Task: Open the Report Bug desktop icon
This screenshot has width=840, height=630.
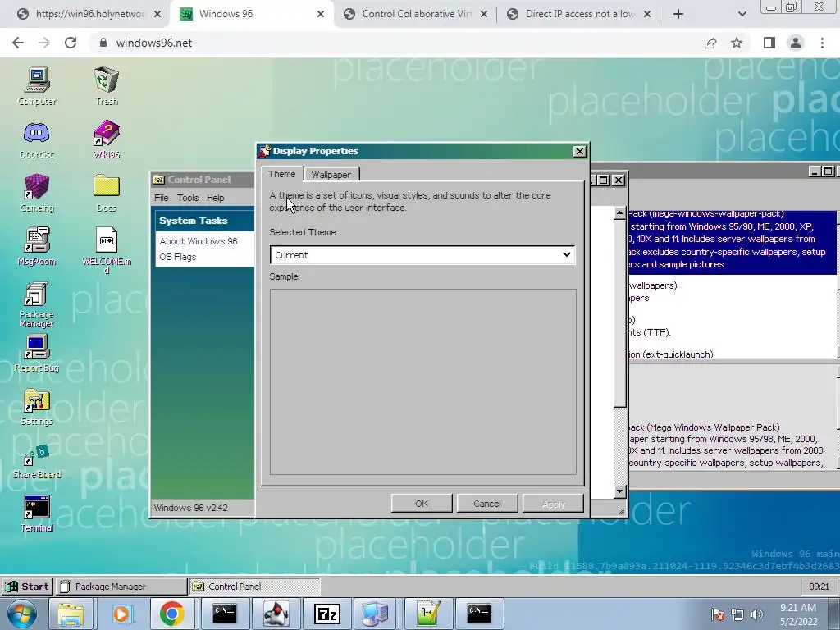Action: (x=36, y=354)
